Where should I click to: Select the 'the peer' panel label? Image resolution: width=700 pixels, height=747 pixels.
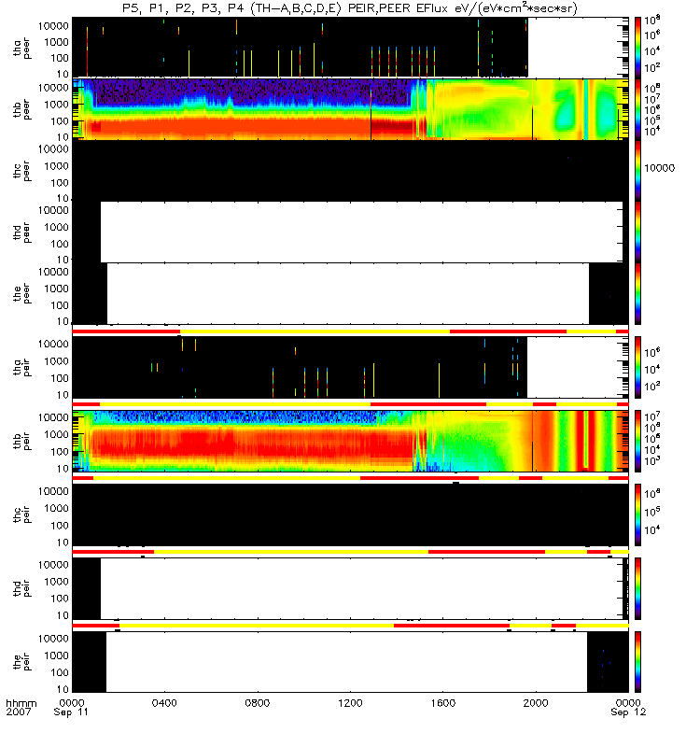(x=21, y=293)
